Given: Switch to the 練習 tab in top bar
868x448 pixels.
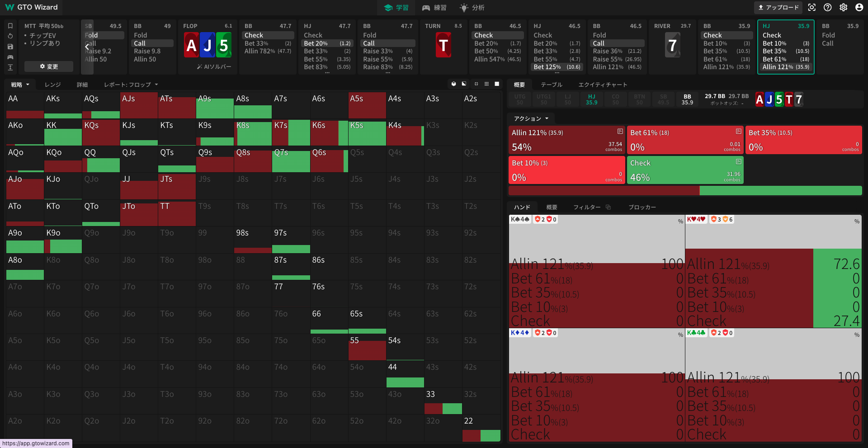Looking at the screenshot, I should point(434,8).
